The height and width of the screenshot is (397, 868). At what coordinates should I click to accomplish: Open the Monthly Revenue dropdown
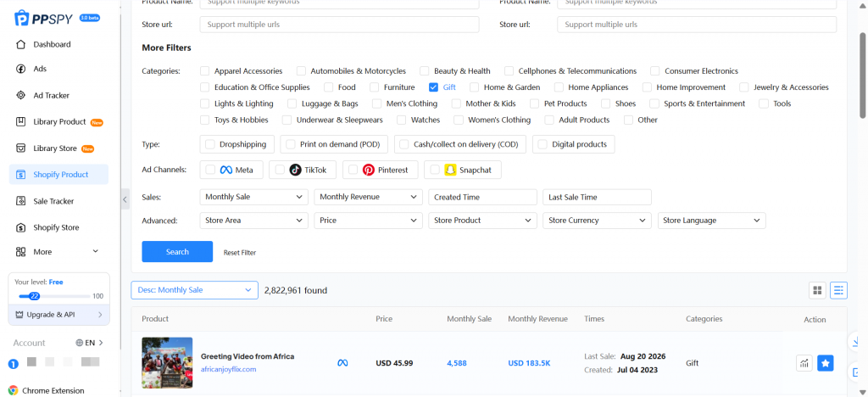[368, 197]
